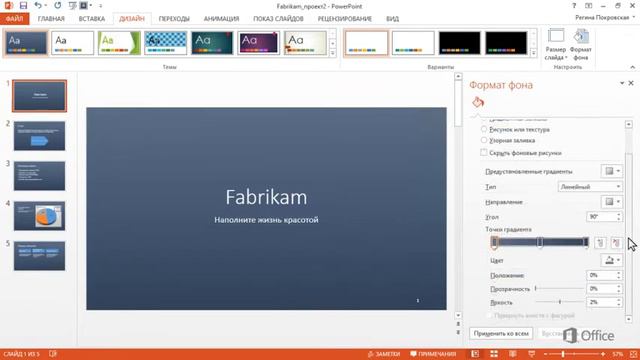Open the user account Регина Покровская menu
Screen dimensions: 640x360
point(605,18)
